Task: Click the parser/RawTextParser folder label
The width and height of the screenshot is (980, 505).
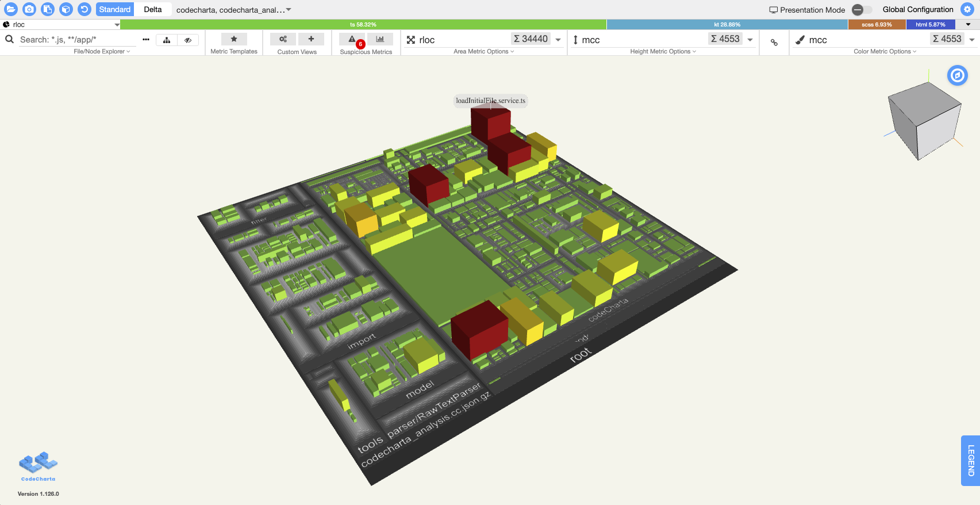Action: [x=433, y=410]
